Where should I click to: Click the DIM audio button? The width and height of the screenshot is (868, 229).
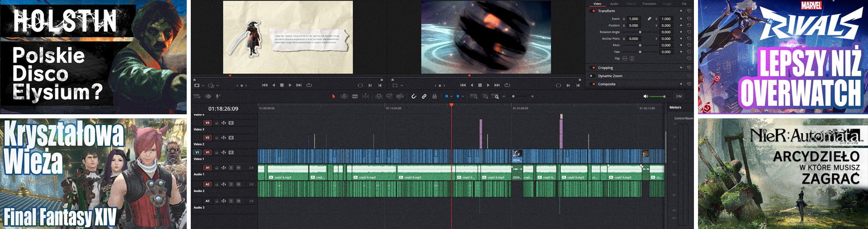pos(679,96)
